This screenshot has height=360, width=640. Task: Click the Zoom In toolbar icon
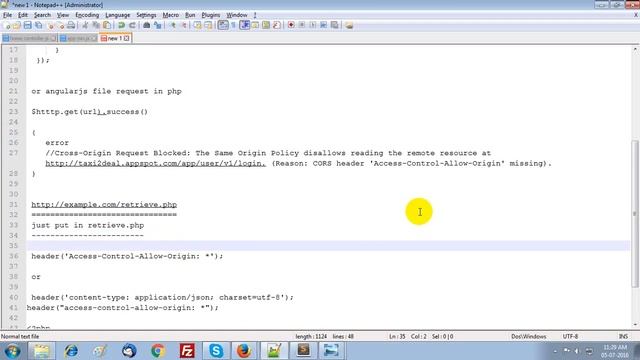pos(173,25)
